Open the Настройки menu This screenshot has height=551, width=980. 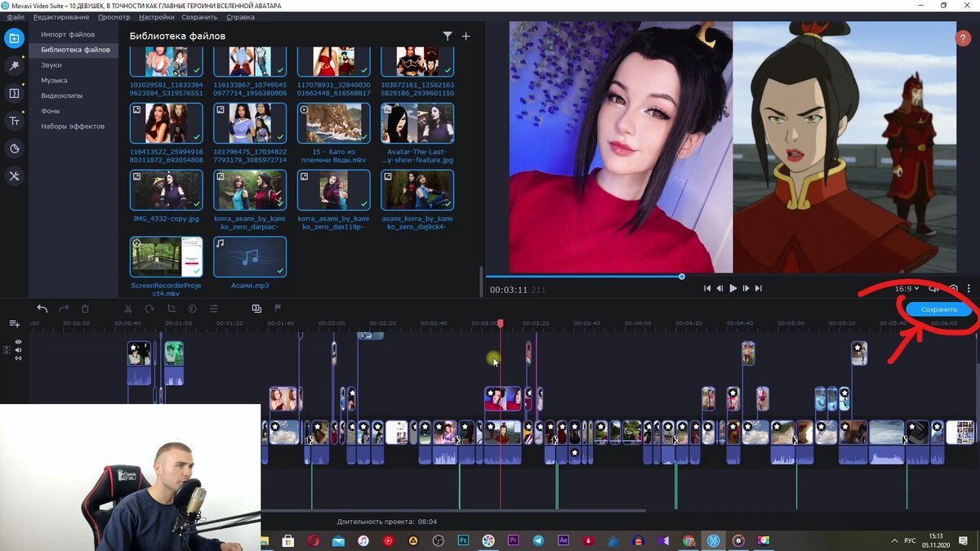coord(156,17)
